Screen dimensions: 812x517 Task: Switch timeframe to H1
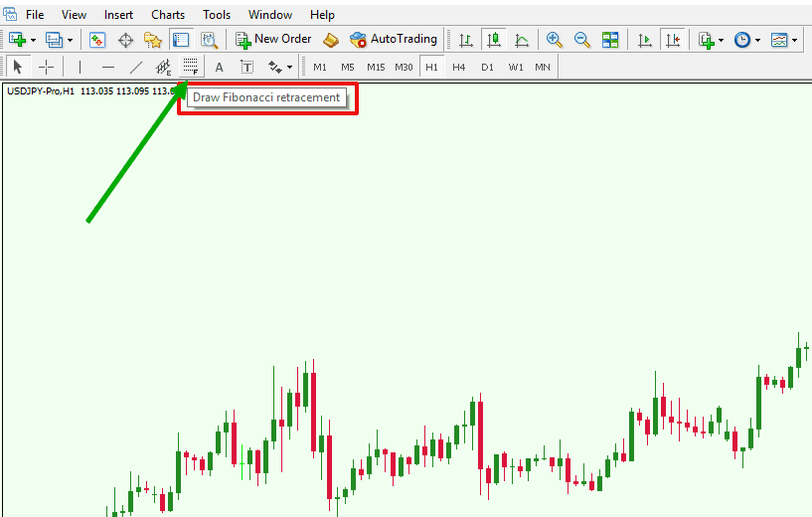tap(432, 68)
